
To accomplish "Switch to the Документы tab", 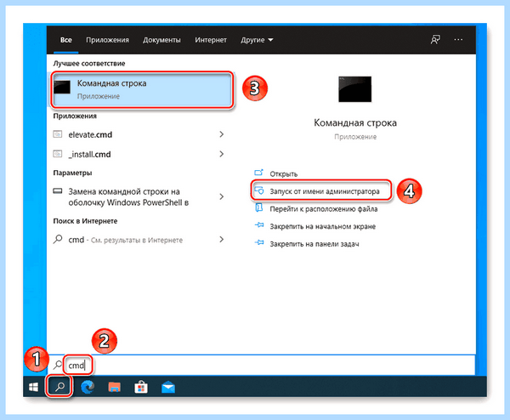I will pyautogui.click(x=161, y=40).
